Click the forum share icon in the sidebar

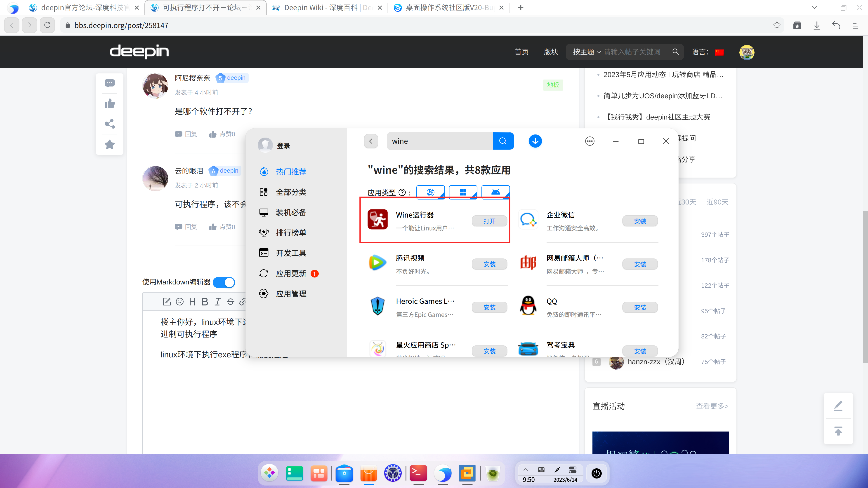[x=109, y=124]
